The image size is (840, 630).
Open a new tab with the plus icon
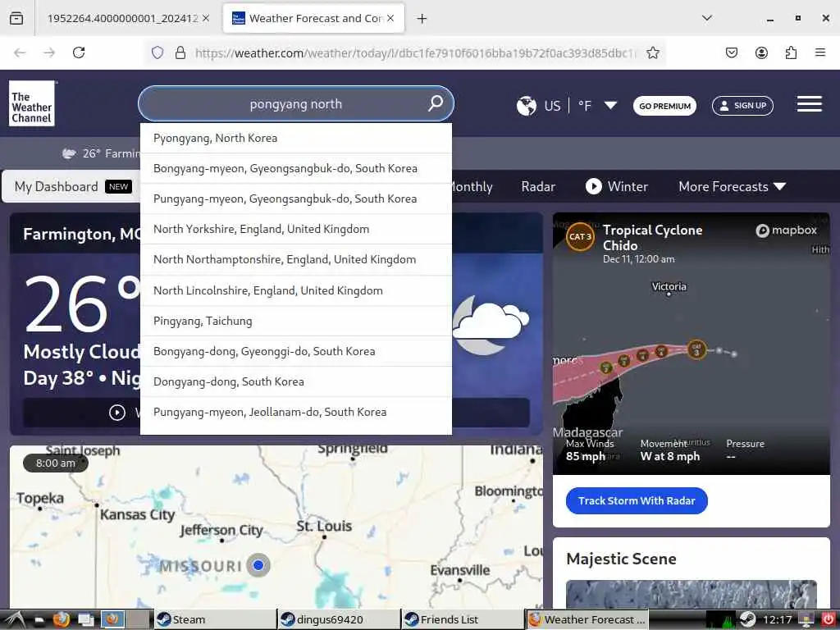point(422,19)
